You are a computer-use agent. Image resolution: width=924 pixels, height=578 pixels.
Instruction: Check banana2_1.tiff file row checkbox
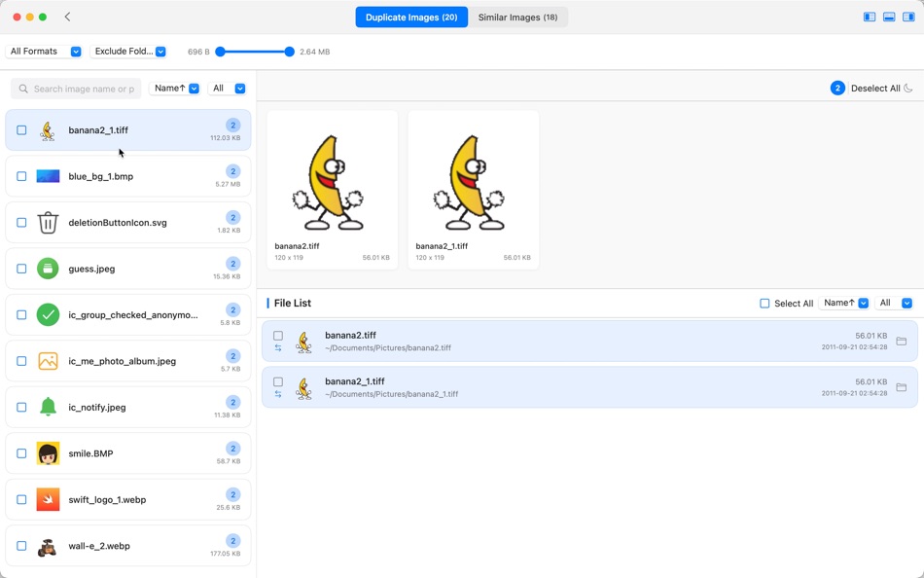278,381
